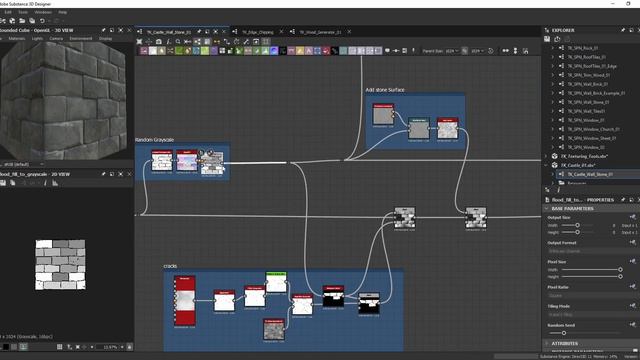This screenshot has height=360, width=640.
Task: Click the magnifier search icon in graph toolbar
Action: [178, 41]
